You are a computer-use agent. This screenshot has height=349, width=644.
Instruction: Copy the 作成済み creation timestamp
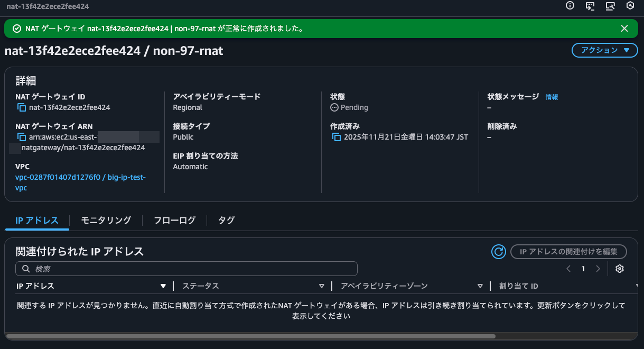[337, 136]
